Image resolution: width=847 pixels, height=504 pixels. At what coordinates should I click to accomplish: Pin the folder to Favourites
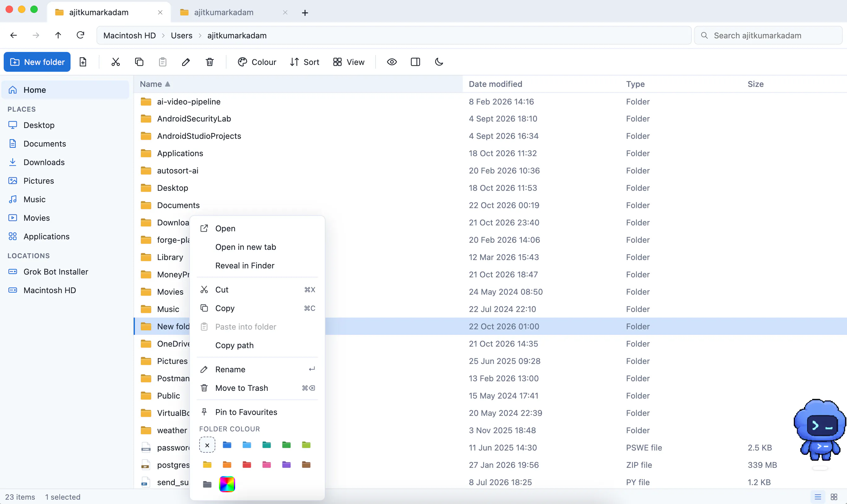[257, 412]
